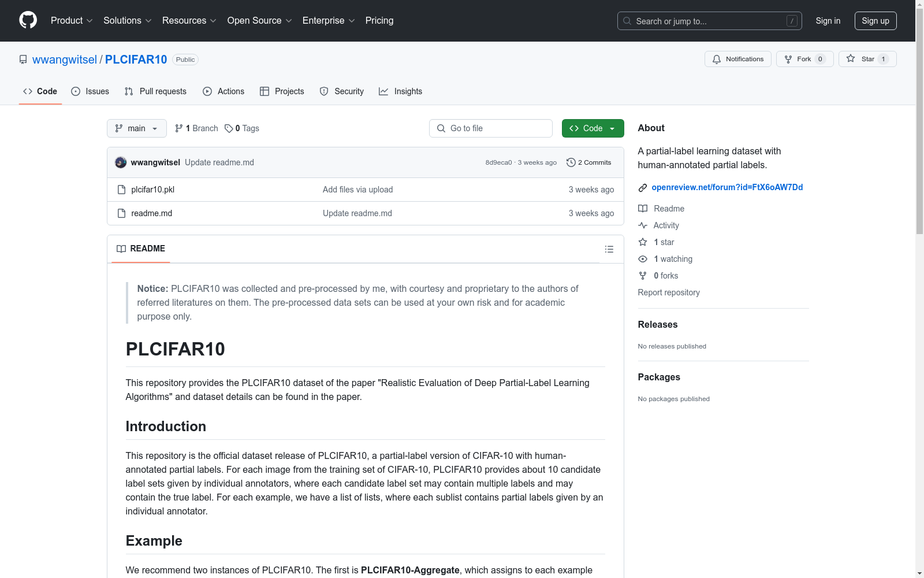Open the Releases section heading
This screenshot has width=924, height=578.
pyautogui.click(x=658, y=325)
